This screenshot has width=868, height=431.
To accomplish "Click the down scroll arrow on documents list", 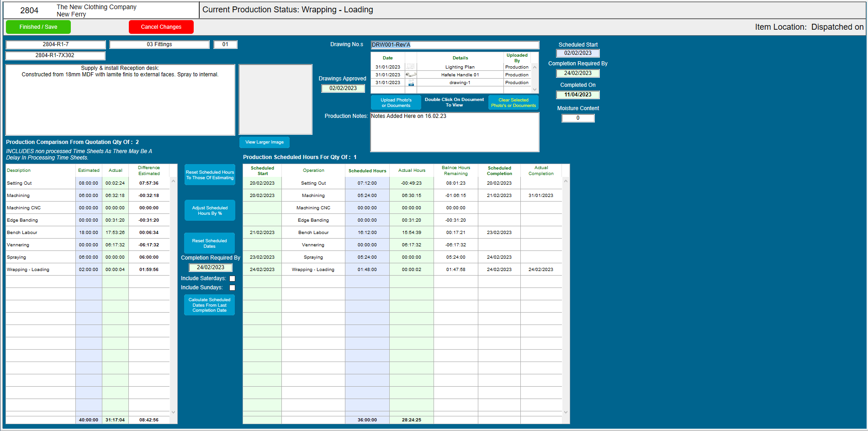I will [x=535, y=88].
